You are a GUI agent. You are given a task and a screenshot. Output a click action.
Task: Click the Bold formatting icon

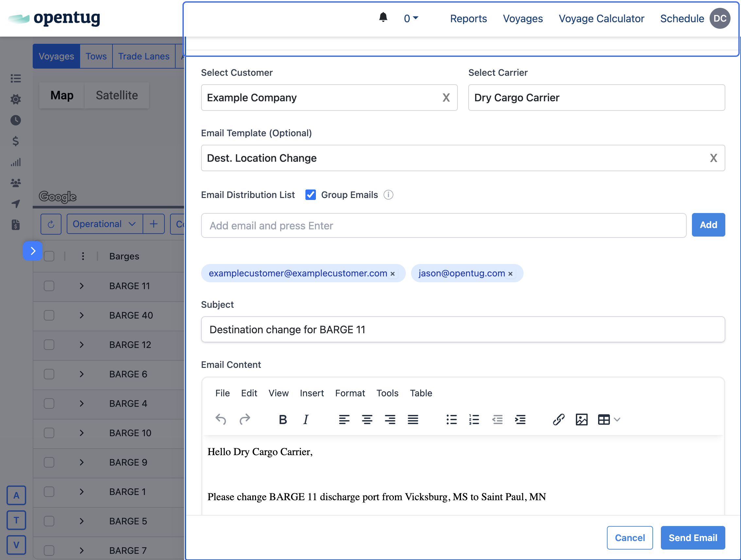point(283,420)
